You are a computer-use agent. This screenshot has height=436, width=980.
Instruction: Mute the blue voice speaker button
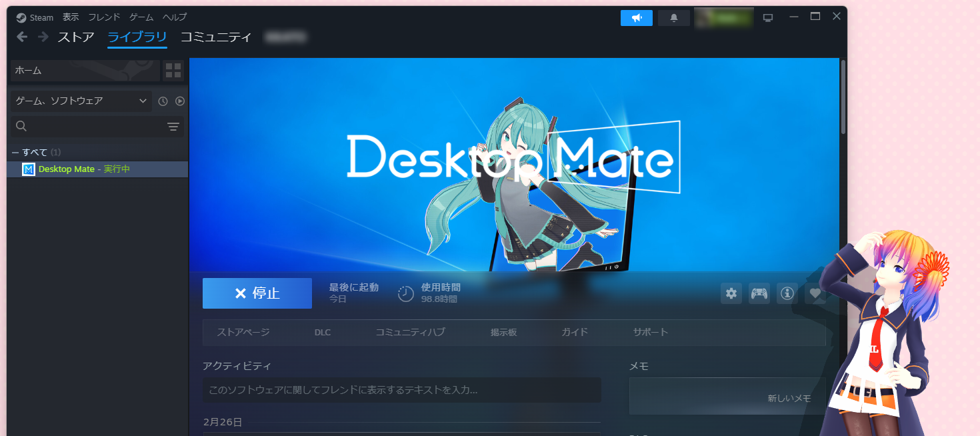click(x=636, y=17)
